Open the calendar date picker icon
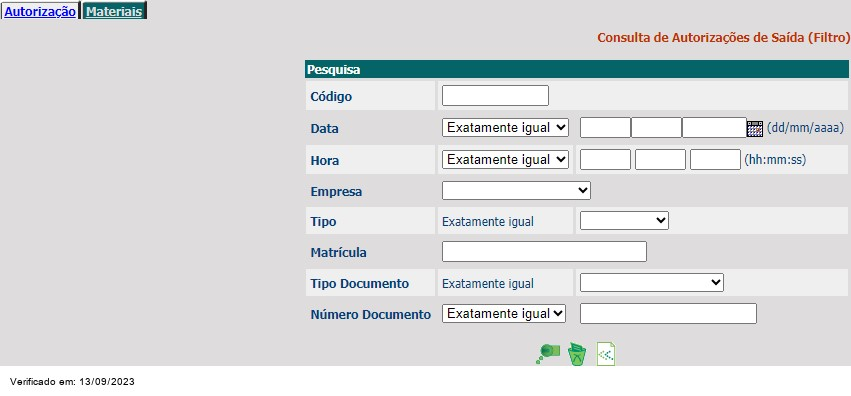This screenshot has height=396, width=851. click(x=755, y=129)
